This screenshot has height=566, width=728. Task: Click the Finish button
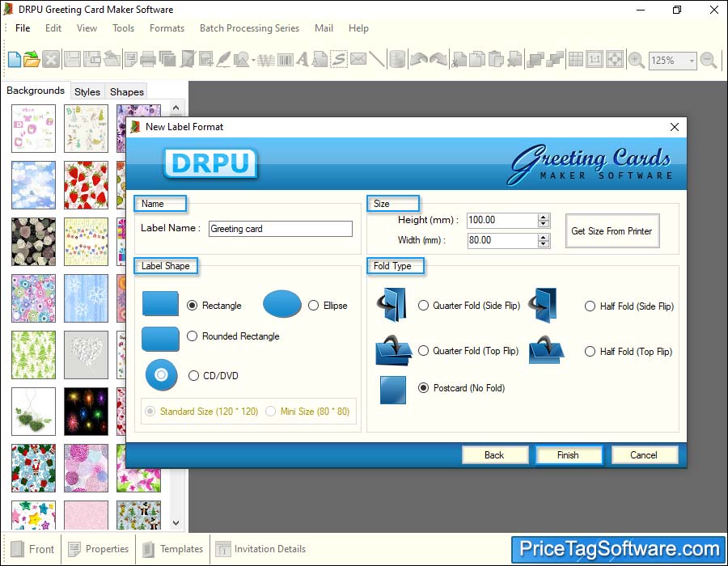coord(569,455)
